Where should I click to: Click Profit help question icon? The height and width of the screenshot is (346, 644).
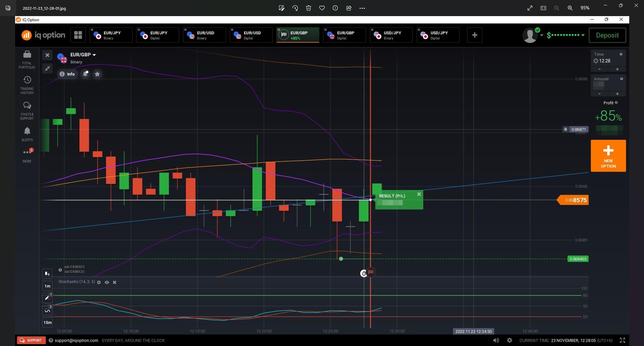tap(616, 103)
